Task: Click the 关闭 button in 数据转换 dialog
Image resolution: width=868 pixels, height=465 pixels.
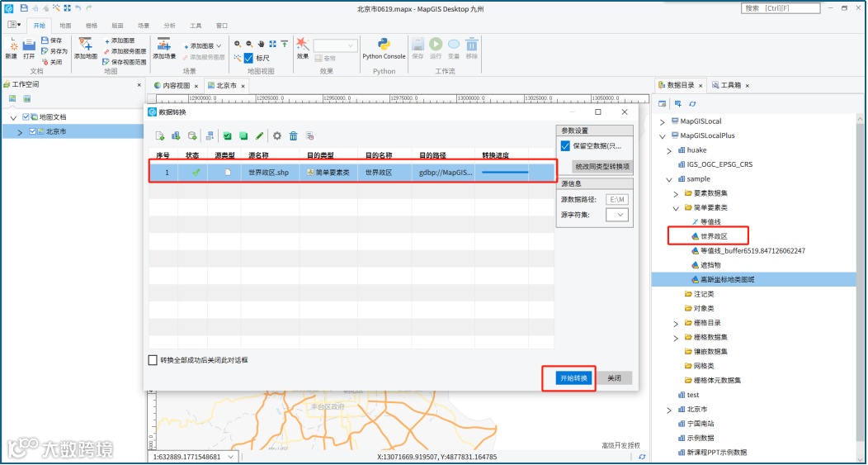Action: pyautogui.click(x=615, y=378)
